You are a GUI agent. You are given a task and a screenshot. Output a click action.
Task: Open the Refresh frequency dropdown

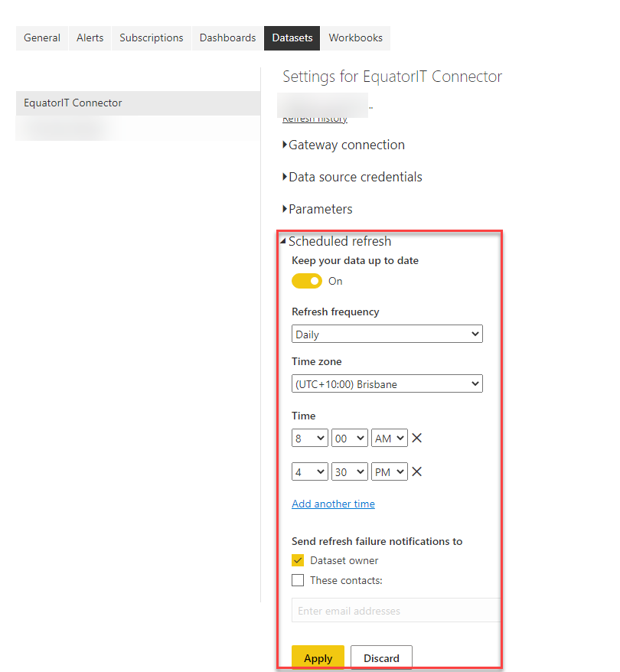(x=387, y=334)
